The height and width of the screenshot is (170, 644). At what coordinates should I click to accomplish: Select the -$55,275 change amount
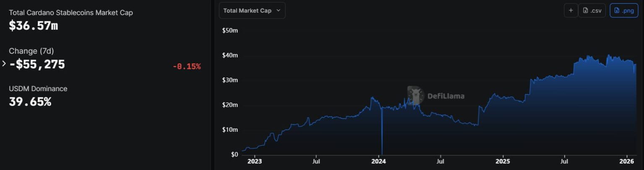click(x=37, y=64)
